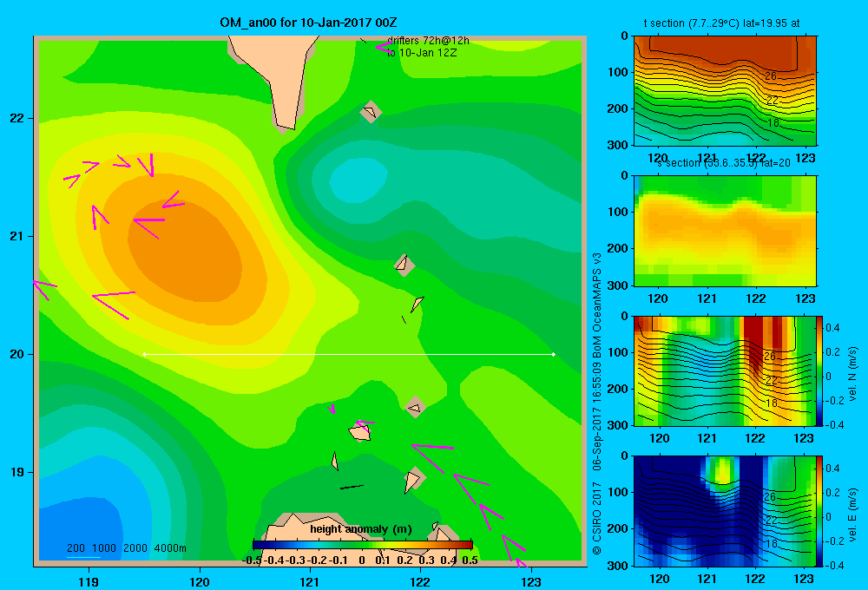Select the eastward velocity section plot
Screen dimensions: 868x590
725,511
